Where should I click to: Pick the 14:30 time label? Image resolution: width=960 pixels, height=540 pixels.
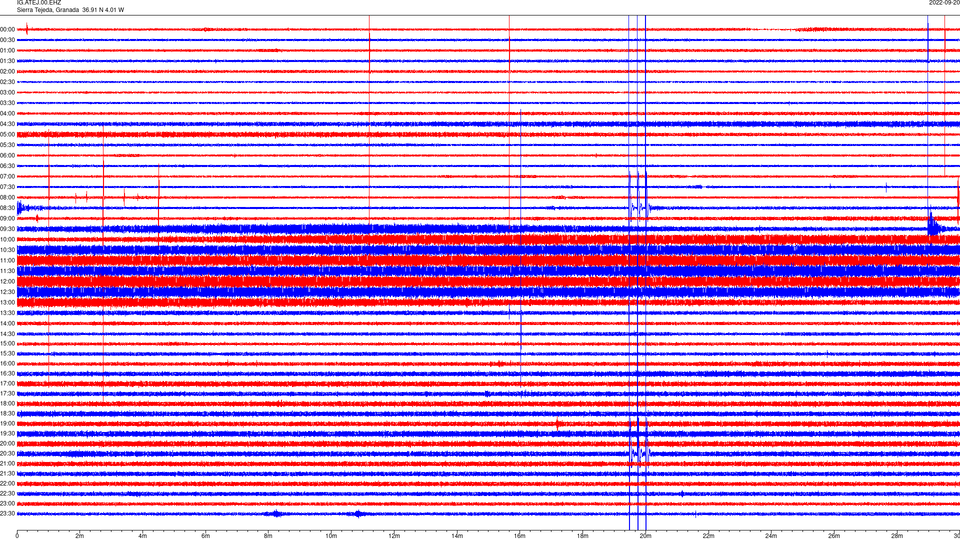tap(7, 334)
